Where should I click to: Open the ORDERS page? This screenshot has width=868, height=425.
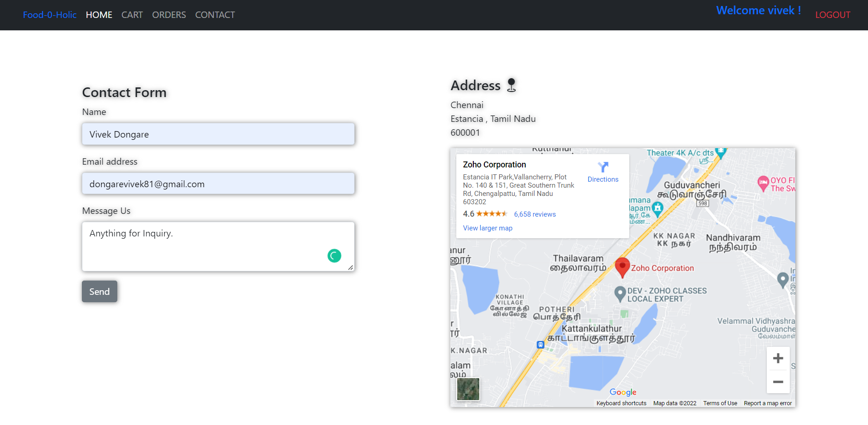(169, 15)
